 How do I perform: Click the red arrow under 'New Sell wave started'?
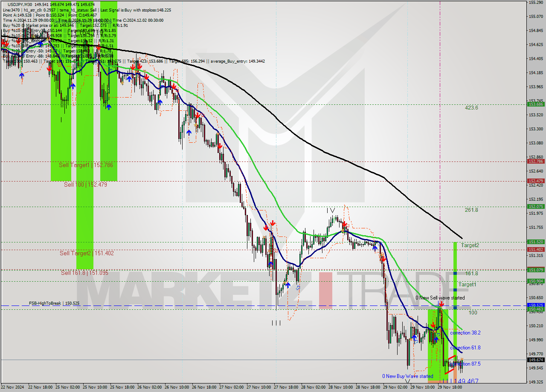click(441, 304)
